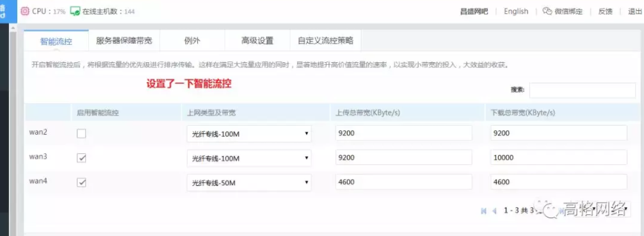Go to previous page pagination arrow
644x236 pixels.
click(x=494, y=210)
